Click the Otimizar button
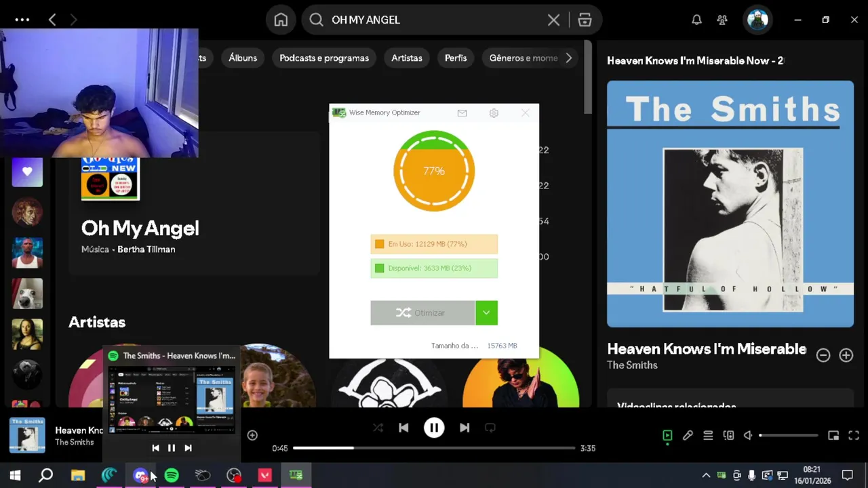 pyautogui.click(x=422, y=312)
